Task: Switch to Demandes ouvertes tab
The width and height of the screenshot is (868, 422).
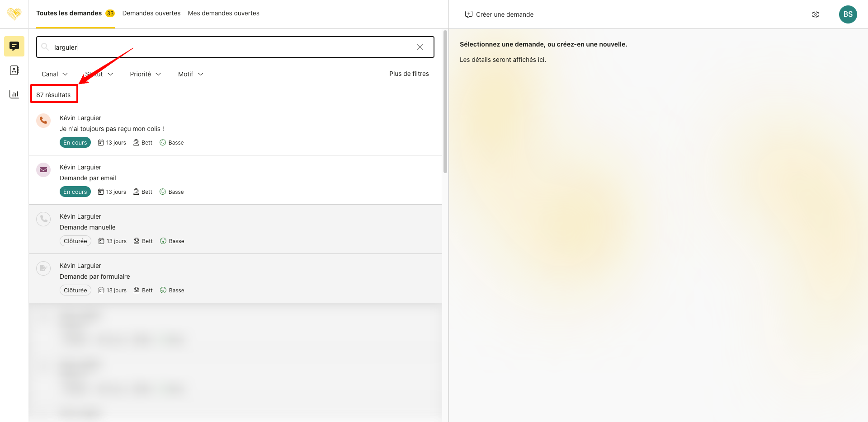Action: click(151, 13)
